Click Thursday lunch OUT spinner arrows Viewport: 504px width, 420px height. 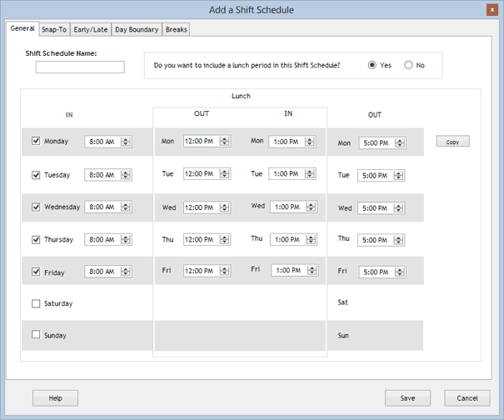coord(224,240)
